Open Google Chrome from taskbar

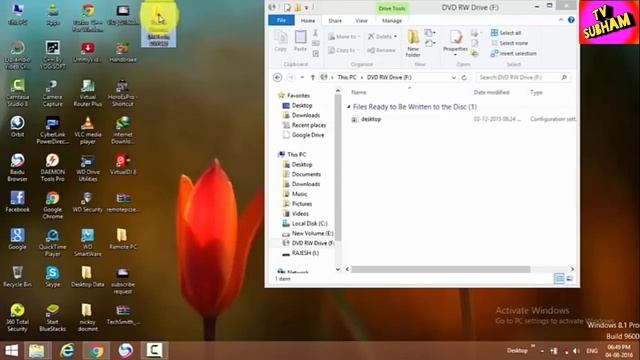pos(96,351)
